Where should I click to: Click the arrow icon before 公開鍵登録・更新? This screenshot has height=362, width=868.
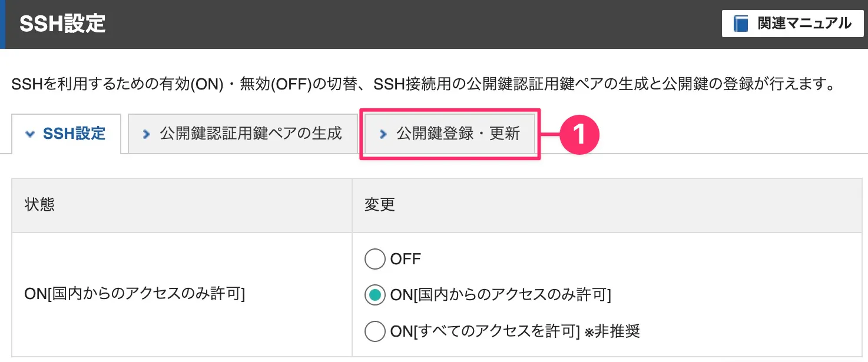pos(383,134)
